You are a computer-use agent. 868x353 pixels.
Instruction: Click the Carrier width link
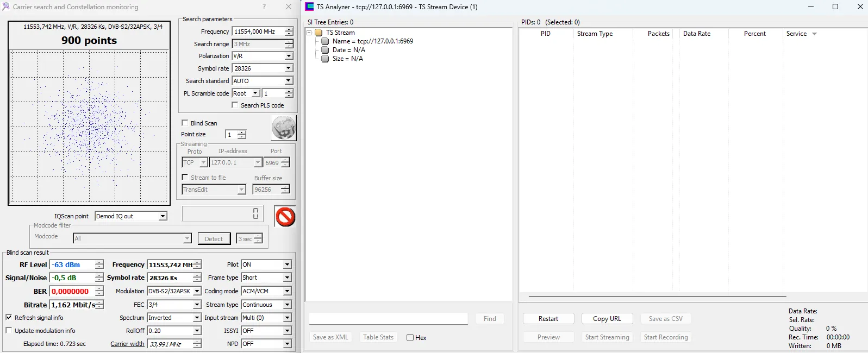pos(127,344)
